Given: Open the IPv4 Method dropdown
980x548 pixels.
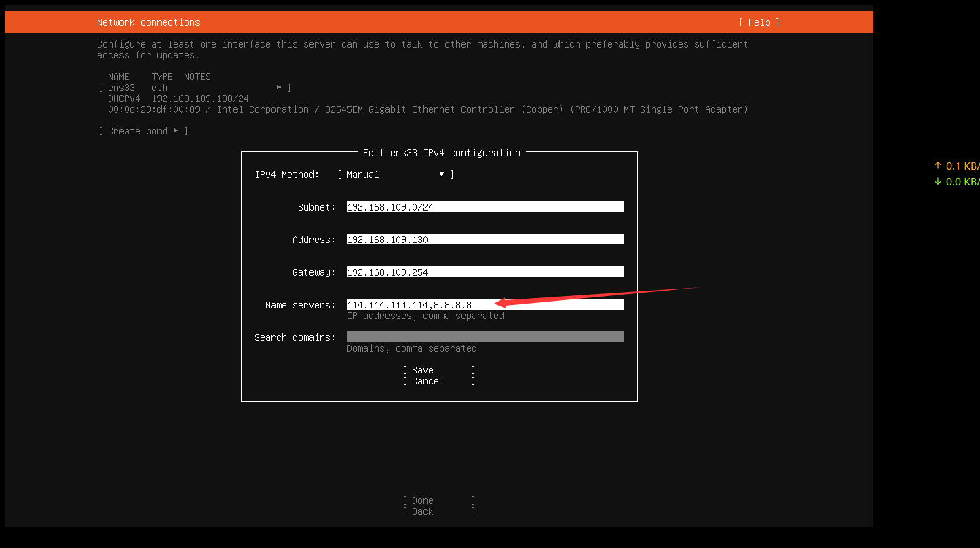Looking at the screenshot, I should [x=396, y=175].
